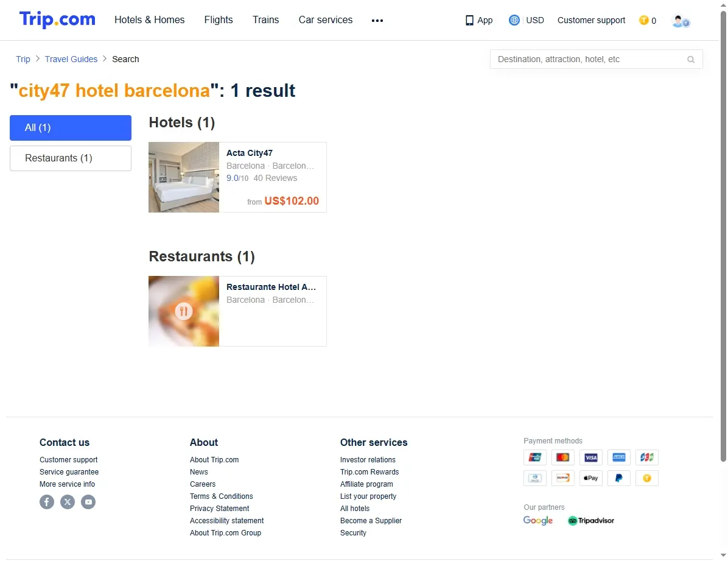The height and width of the screenshot is (561, 728).
Task: Click the Trip.com logo
Action: tap(57, 19)
